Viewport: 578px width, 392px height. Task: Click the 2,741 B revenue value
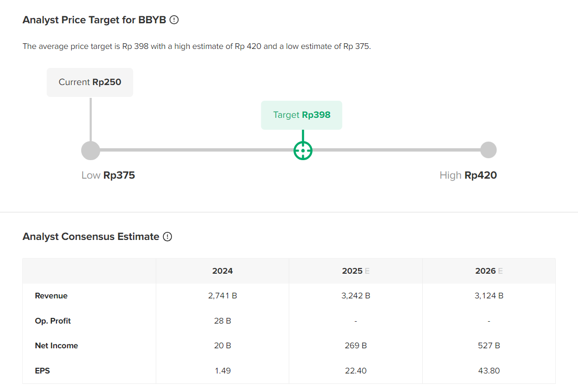pyautogui.click(x=222, y=296)
